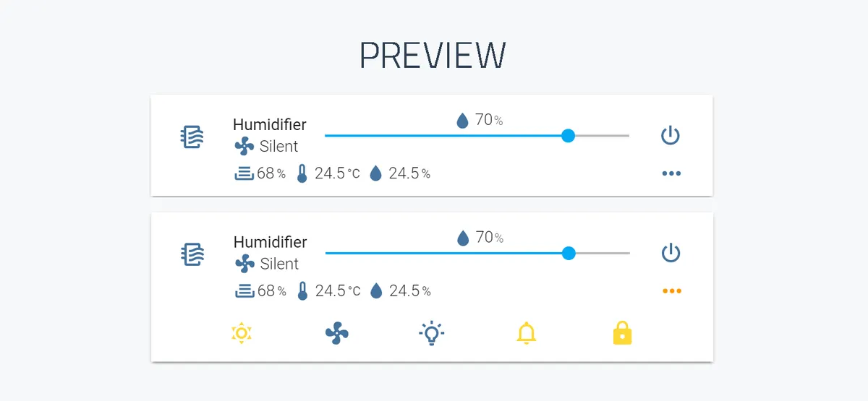Toggle the power button on the bottom card
The width and height of the screenshot is (868, 401).
click(671, 253)
